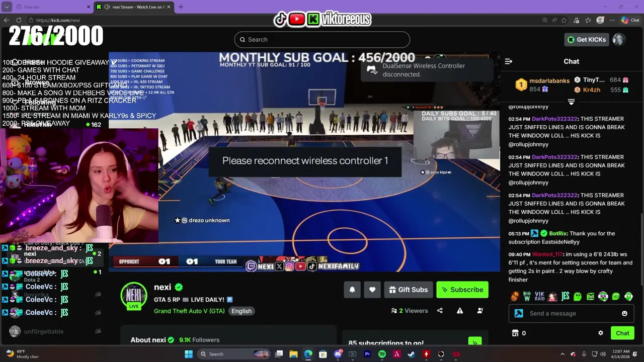Bookmark this page with star icon

point(564,20)
